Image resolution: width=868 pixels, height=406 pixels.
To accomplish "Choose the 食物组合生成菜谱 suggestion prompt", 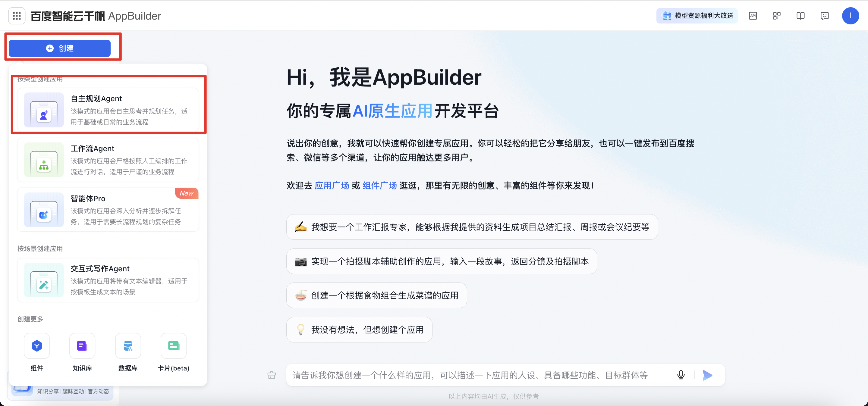I will (x=376, y=295).
